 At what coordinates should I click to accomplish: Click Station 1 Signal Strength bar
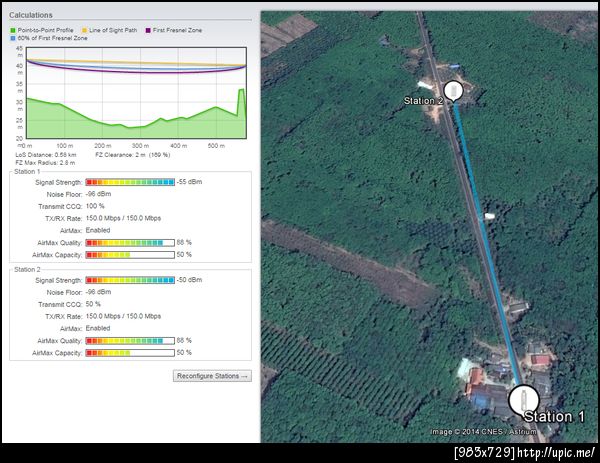(130, 182)
